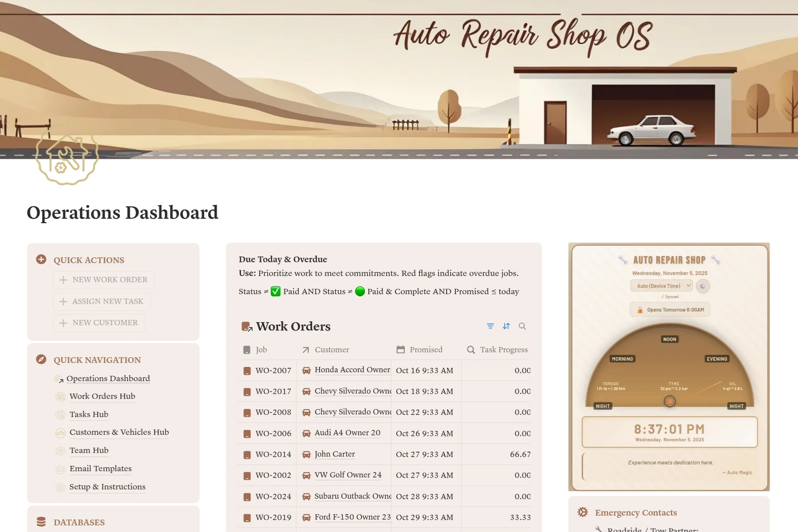Click the gear settings icon in clock widget

coord(703,286)
